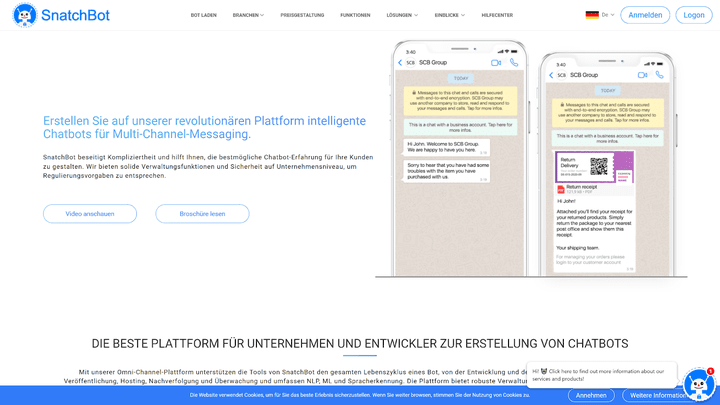
Task: Open the De language dropdown
Action: (608, 15)
